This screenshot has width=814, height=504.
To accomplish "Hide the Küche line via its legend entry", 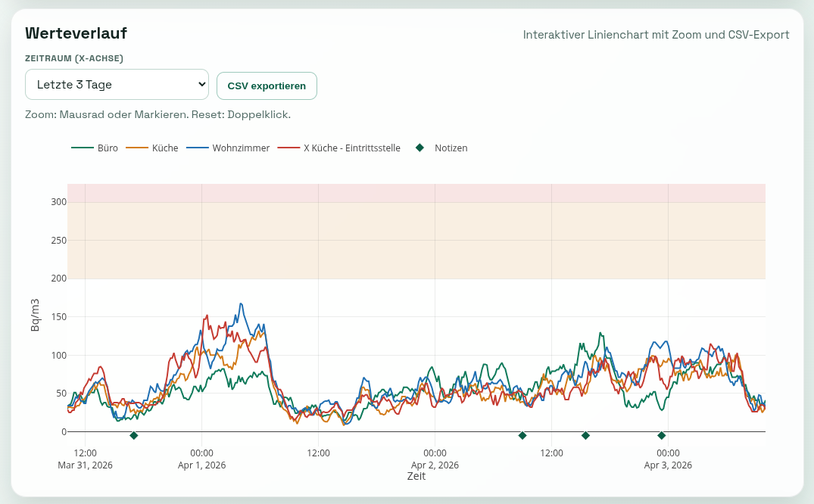I will pyautogui.click(x=152, y=148).
